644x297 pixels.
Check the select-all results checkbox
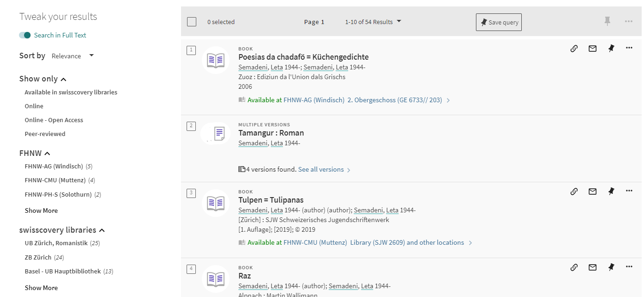[192, 22]
